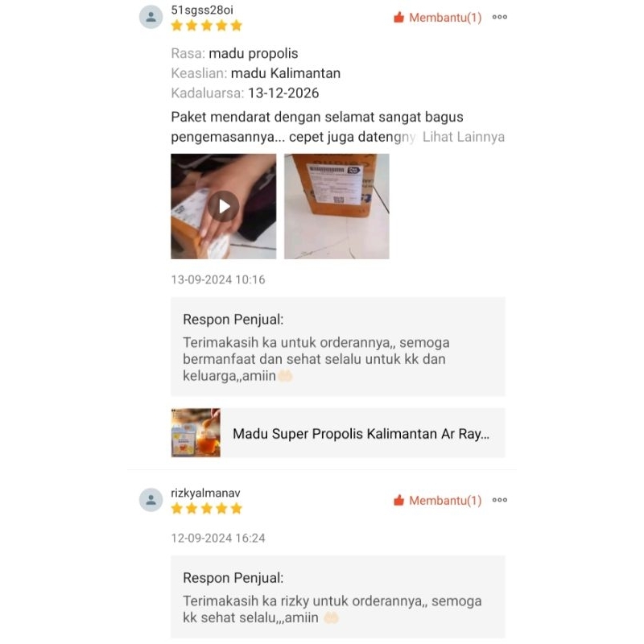Click thumbs-up icon on 51sgss28oi's review
The width and height of the screenshot is (644, 644).
[398, 17]
